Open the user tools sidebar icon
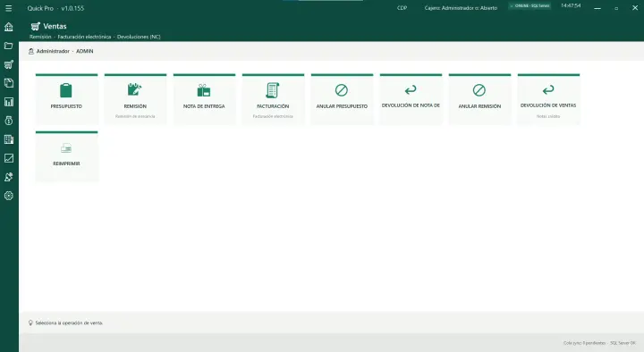The height and width of the screenshot is (352, 644). coord(9,177)
